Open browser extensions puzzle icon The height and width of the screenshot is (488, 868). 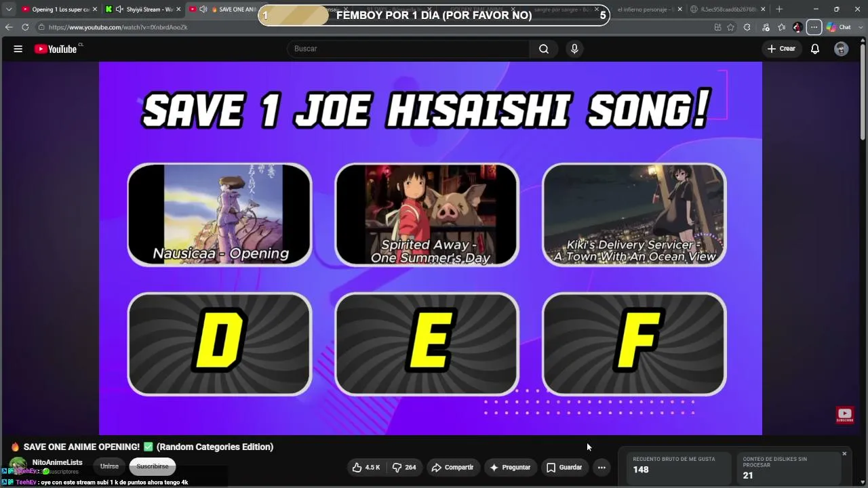click(x=747, y=27)
